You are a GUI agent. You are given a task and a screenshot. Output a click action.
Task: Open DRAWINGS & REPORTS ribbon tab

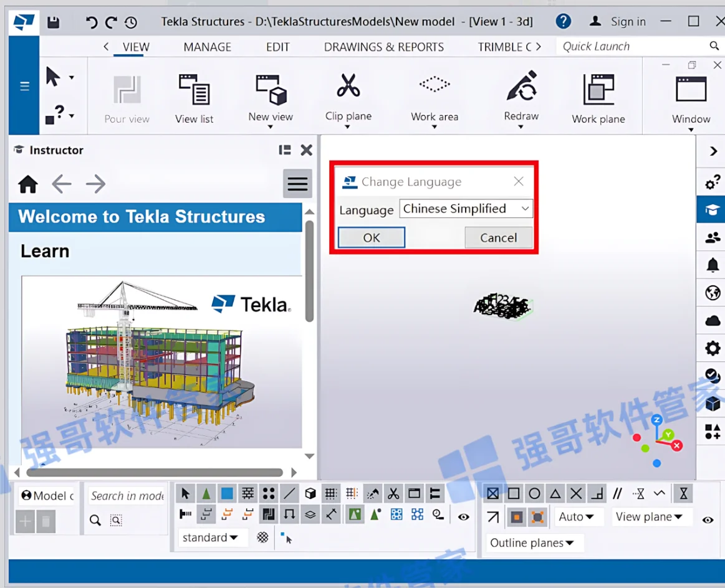click(x=384, y=47)
